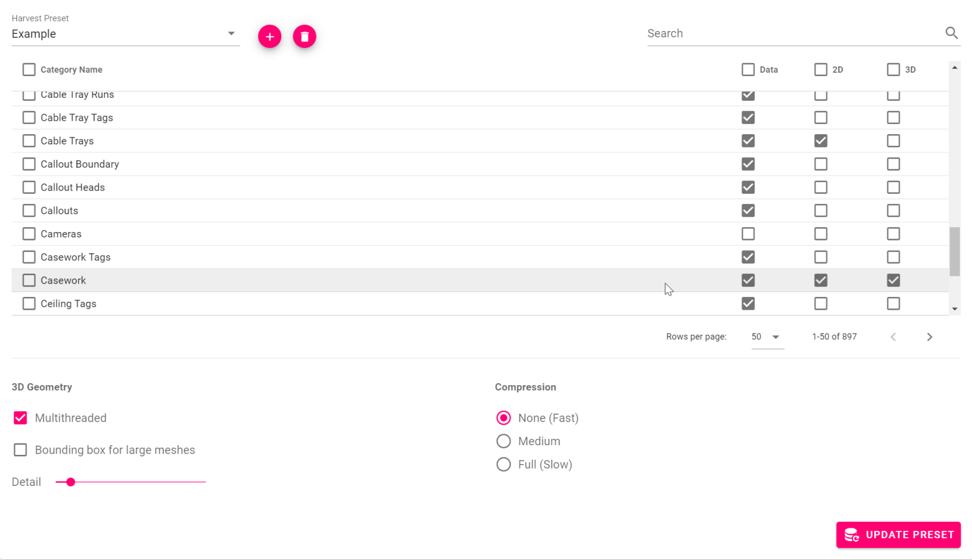Click the next page chevron arrow

click(x=929, y=336)
